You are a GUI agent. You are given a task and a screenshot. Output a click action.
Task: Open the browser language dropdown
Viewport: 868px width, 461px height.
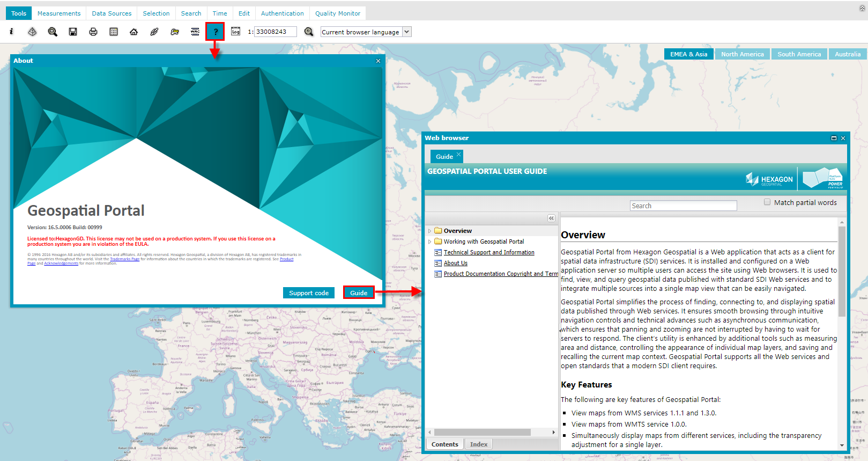tap(406, 32)
